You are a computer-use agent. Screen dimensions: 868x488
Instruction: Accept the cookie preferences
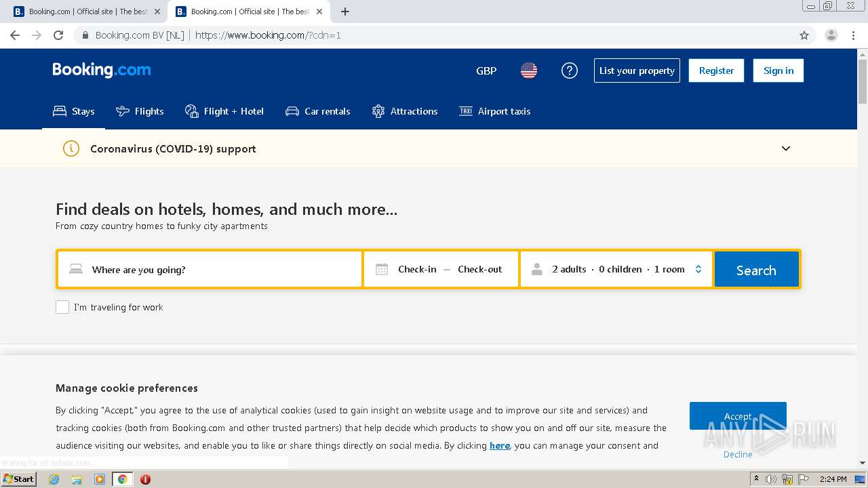738,416
